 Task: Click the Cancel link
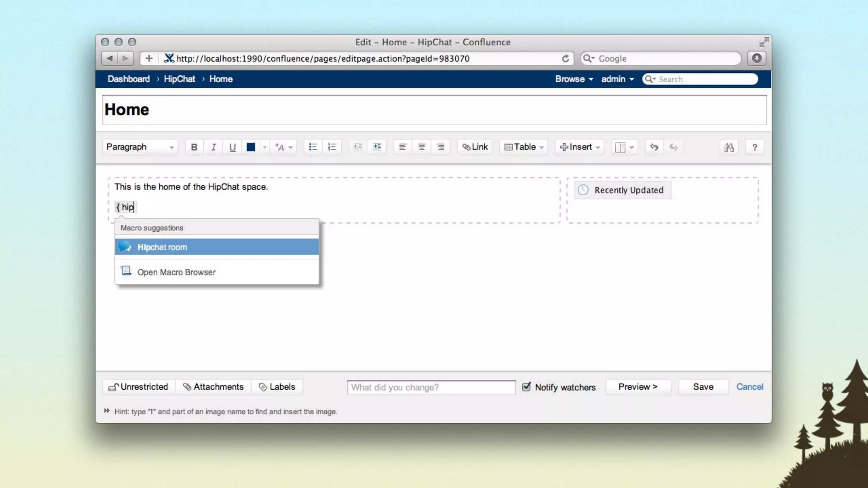[x=749, y=387]
